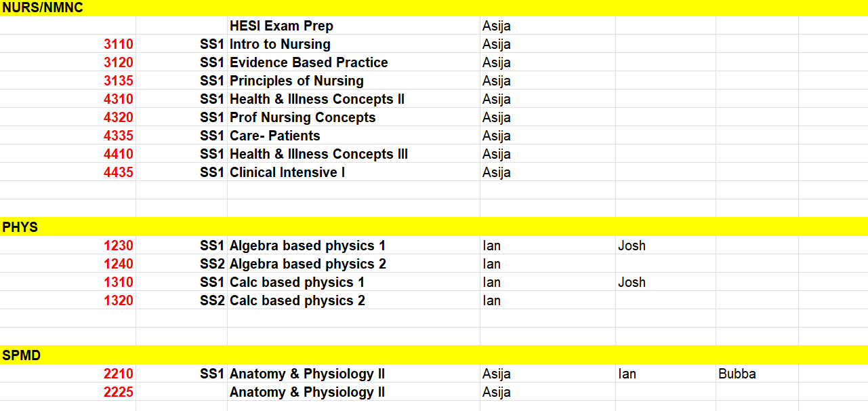Select the Care- Patients course cell
The height and width of the screenshot is (411, 868).
pos(354,136)
